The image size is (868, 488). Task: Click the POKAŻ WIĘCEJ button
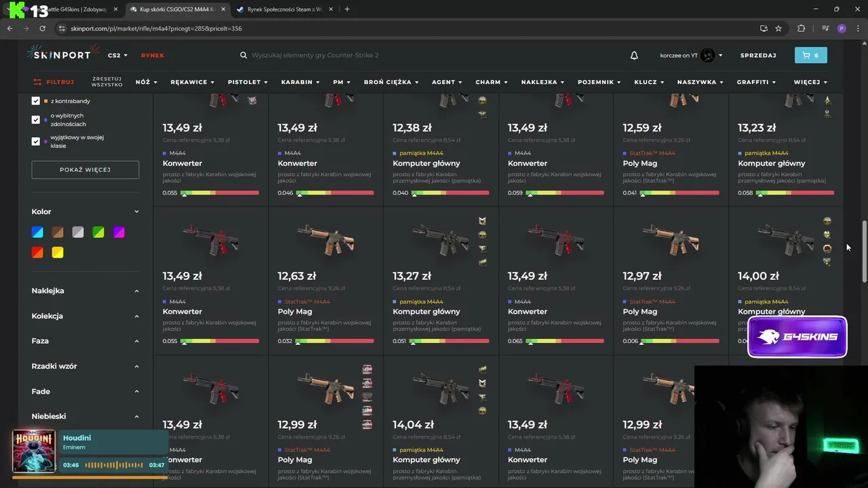point(85,169)
